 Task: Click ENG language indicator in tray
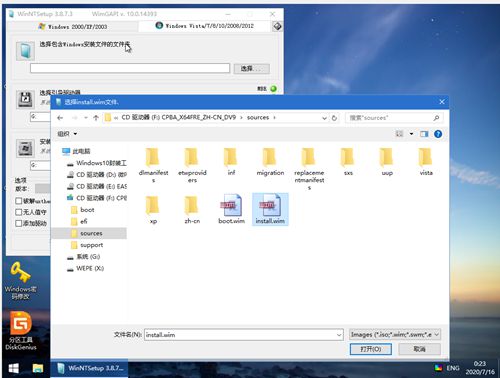(453, 368)
